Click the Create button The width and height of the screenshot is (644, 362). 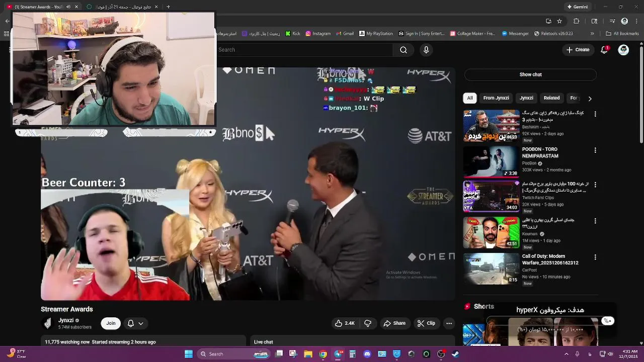point(578,50)
